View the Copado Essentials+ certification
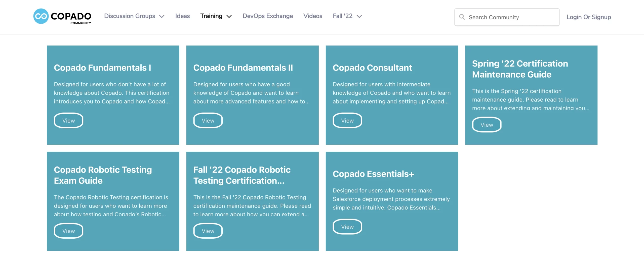The width and height of the screenshot is (644, 268). 347,227
